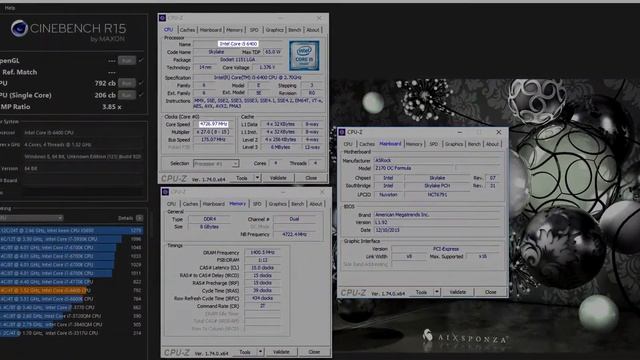
Task: Click Tools button in CPU tab window
Action: (242, 178)
